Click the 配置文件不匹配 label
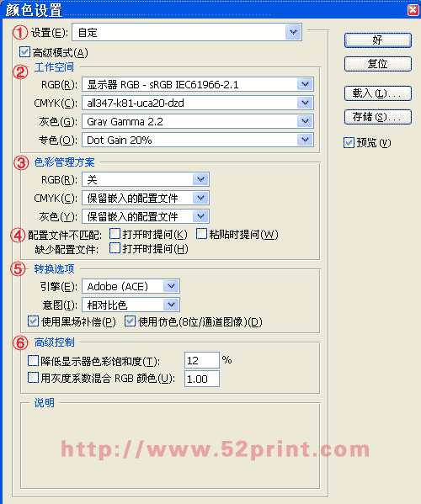The width and height of the screenshot is (421, 504). point(65,236)
